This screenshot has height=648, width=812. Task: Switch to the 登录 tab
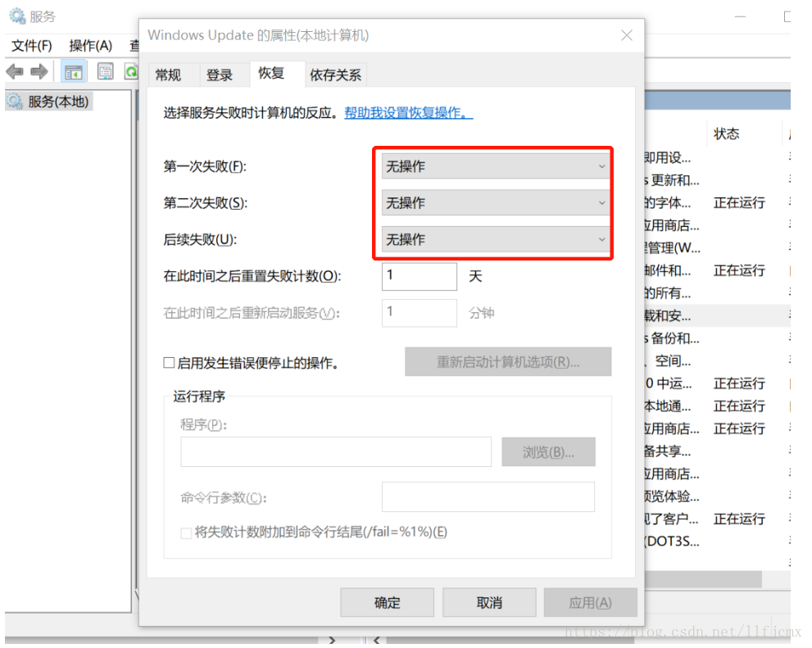220,75
